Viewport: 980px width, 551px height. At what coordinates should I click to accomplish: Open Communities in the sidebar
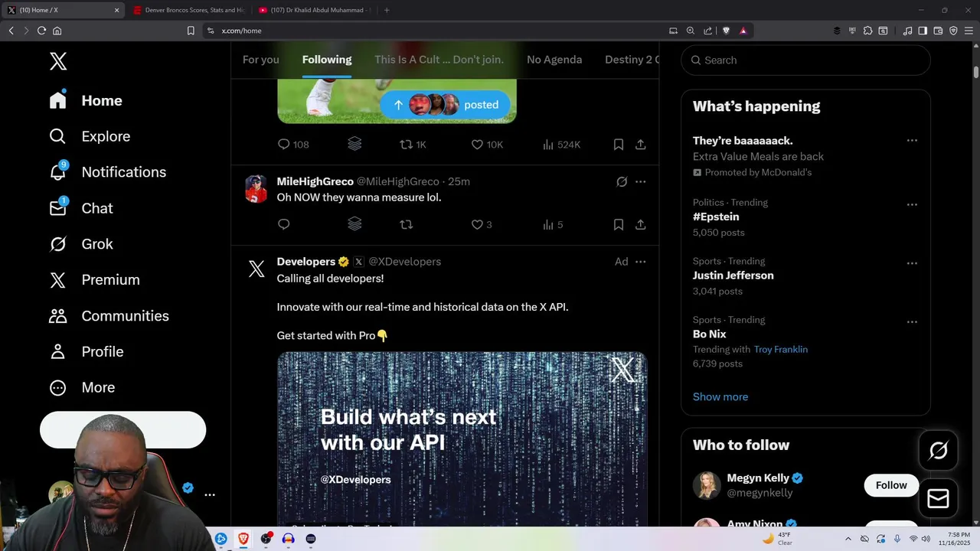[109, 316]
